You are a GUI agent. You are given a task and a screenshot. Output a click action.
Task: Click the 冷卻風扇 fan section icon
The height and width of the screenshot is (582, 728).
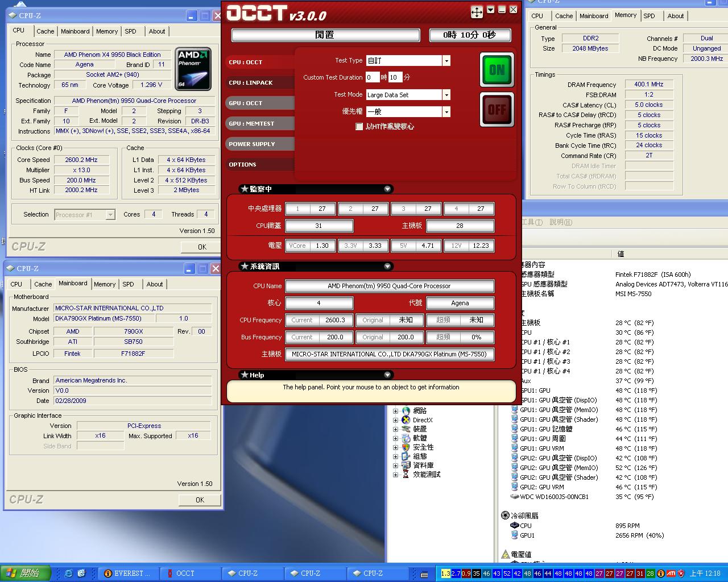pyautogui.click(x=505, y=516)
